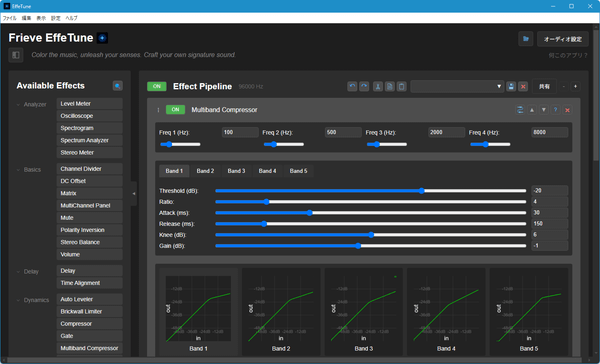Open the 表示 menu
Viewport: 600px width, 364px height.
(41, 18)
